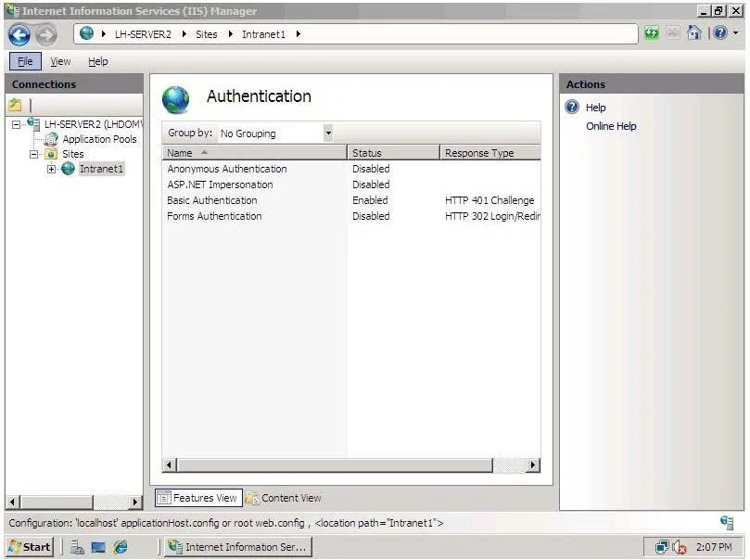Show desktop from quick launch icon

click(x=98, y=547)
